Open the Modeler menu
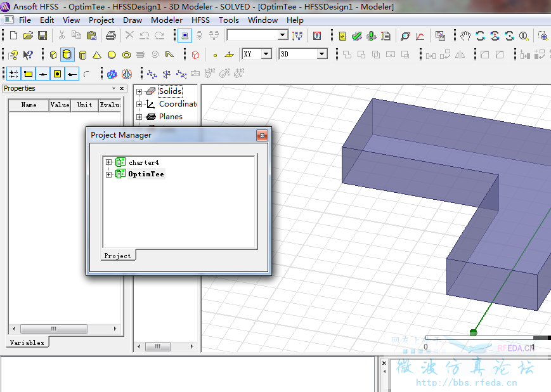551x392 pixels. pyautogui.click(x=167, y=20)
